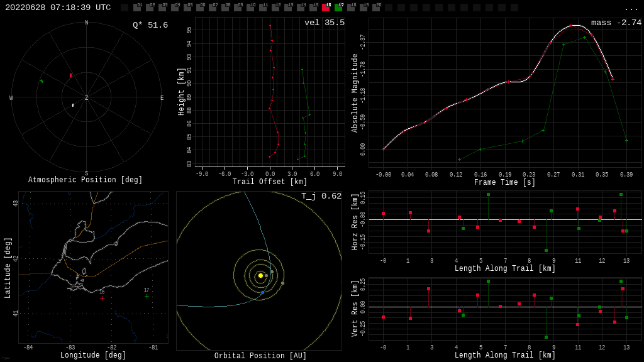Viewport: 644px width, 362px height.
Task: Click the T_j 0.62 readout
Action: pos(321,196)
